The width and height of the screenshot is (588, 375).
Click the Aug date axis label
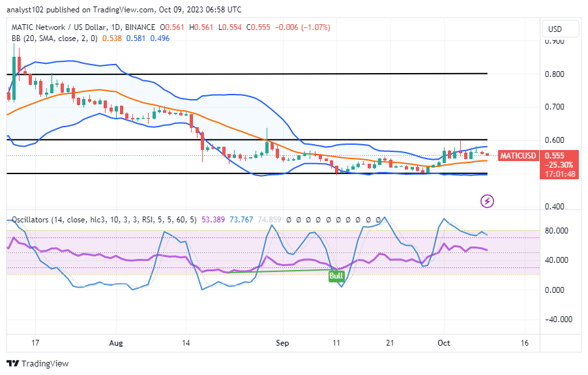pyautogui.click(x=116, y=343)
